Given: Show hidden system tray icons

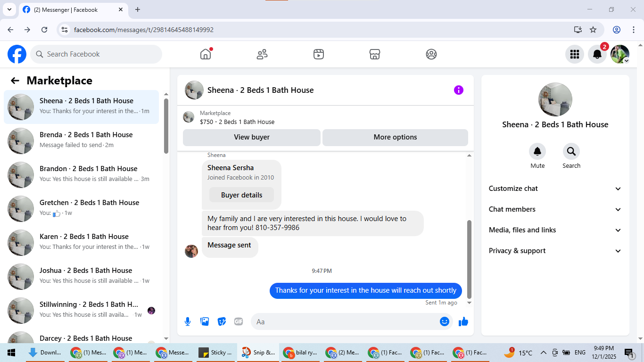Looking at the screenshot, I should click(x=543, y=353).
